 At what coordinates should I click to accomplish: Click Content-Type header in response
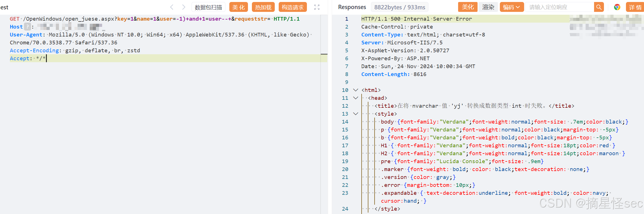(x=382, y=35)
